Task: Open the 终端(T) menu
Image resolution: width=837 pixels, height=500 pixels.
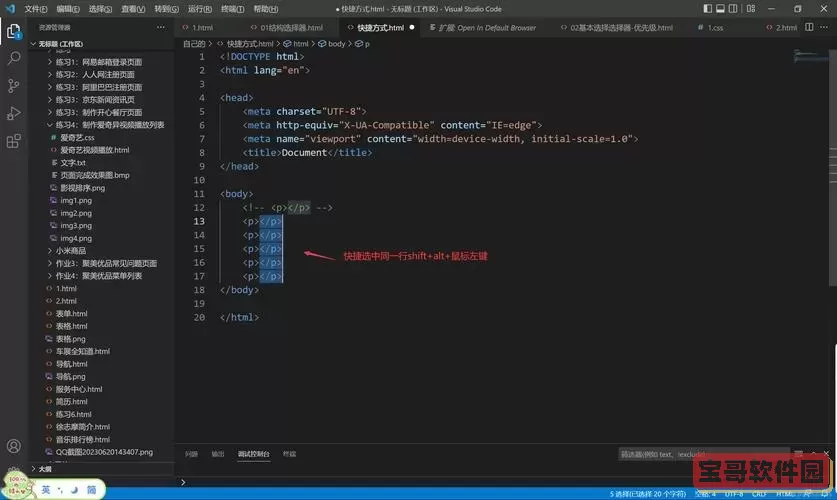Action: [232, 9]
